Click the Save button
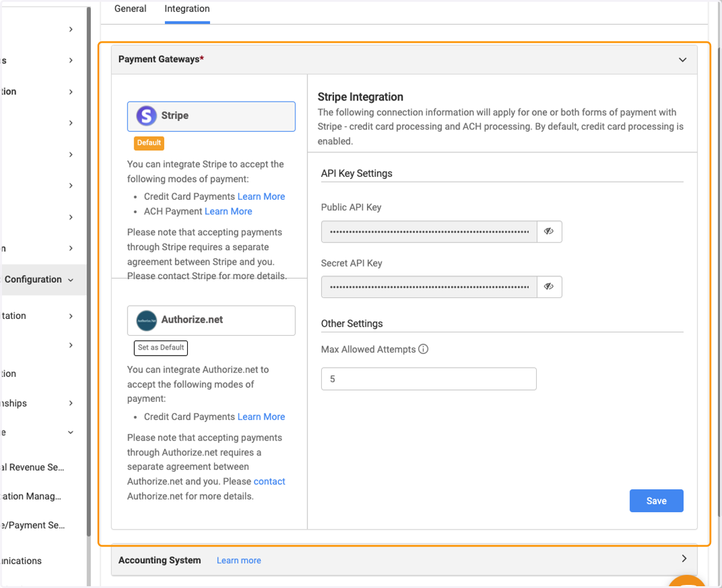The width and height of the screenshot is (722, 588). [x=656, y=501]
